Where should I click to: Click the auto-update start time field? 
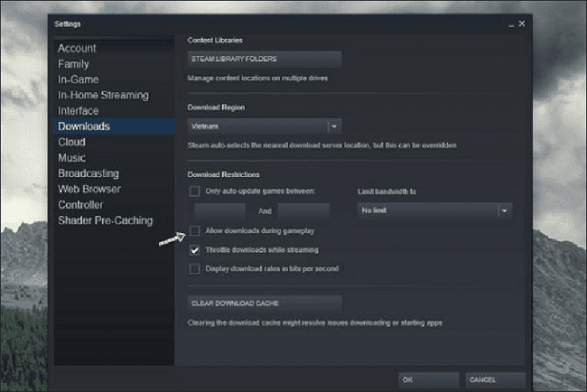tap(219, 211)
